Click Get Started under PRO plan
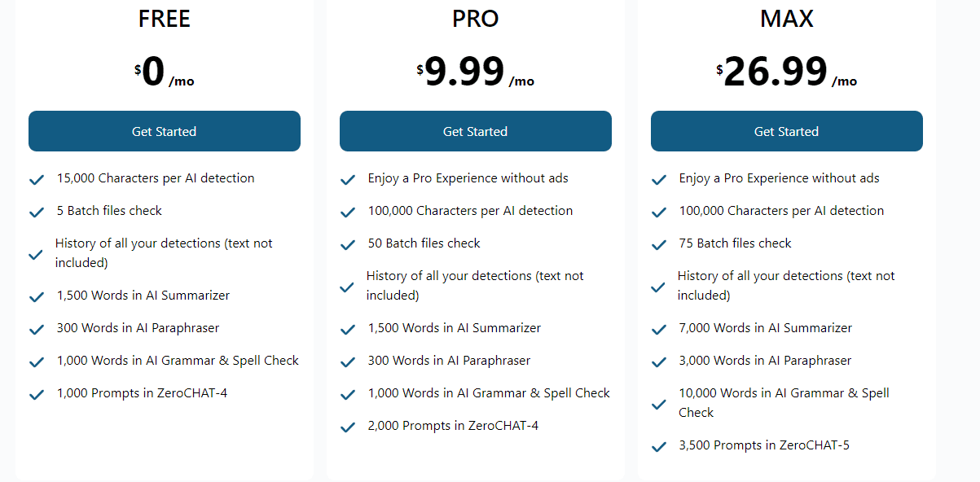The height and width of the screenshot is (482, 980). coord(476,131)
